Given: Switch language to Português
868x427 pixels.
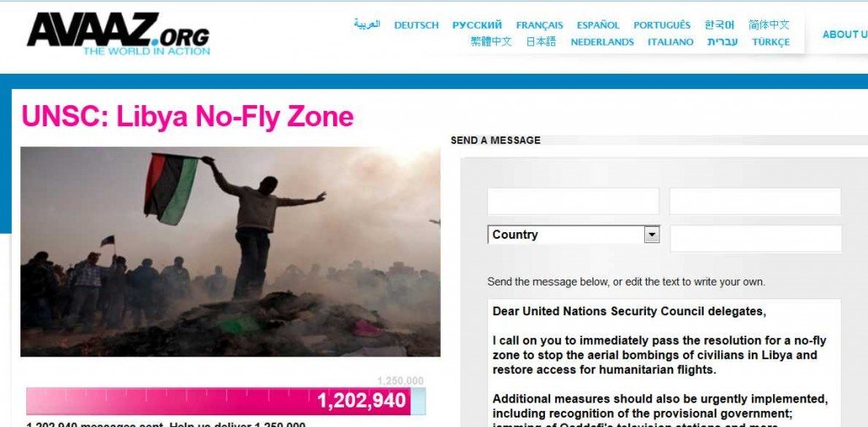Looking at the screenshot, I should point(662,25).
